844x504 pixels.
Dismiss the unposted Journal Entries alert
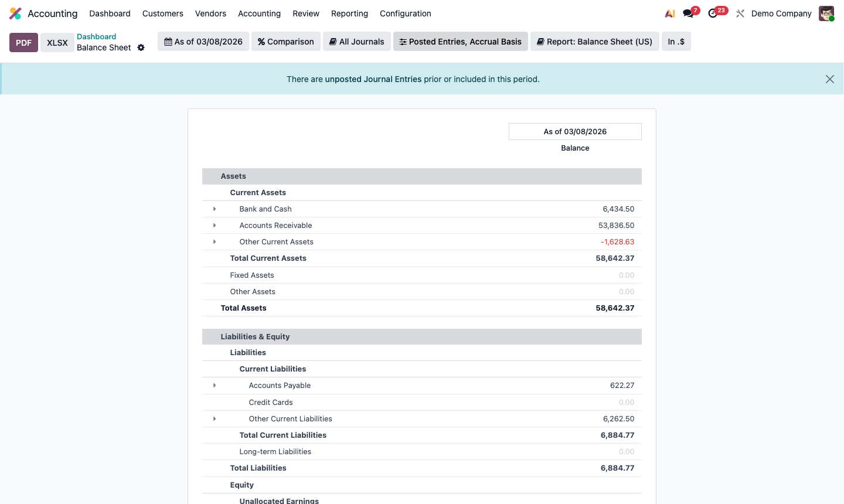pyautogui.click(x=829, y=79)
